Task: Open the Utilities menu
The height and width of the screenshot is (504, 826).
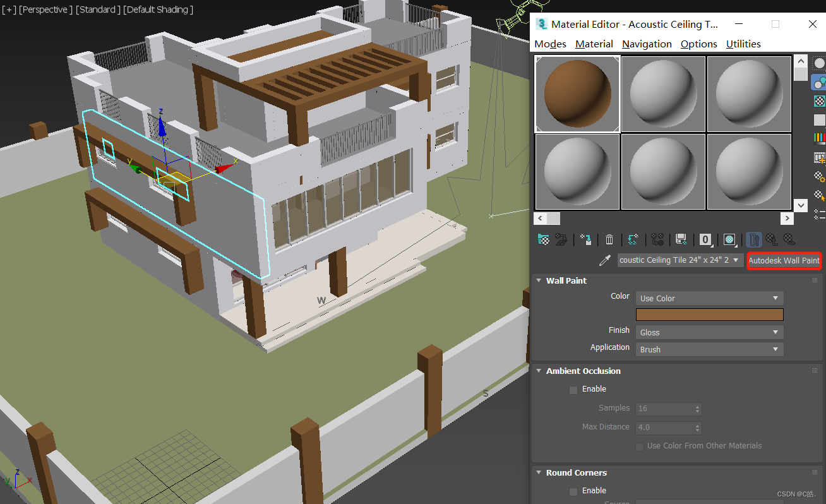Action: 743,44
